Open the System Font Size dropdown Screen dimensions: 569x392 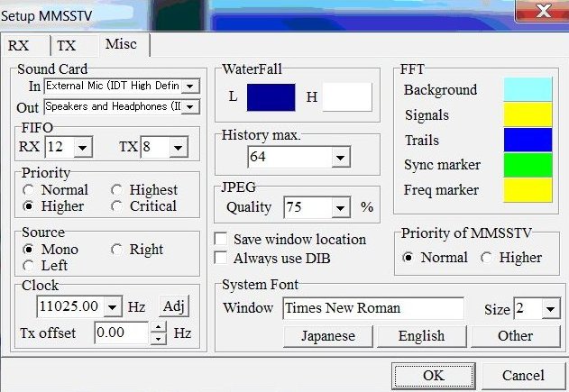(550, 309)
